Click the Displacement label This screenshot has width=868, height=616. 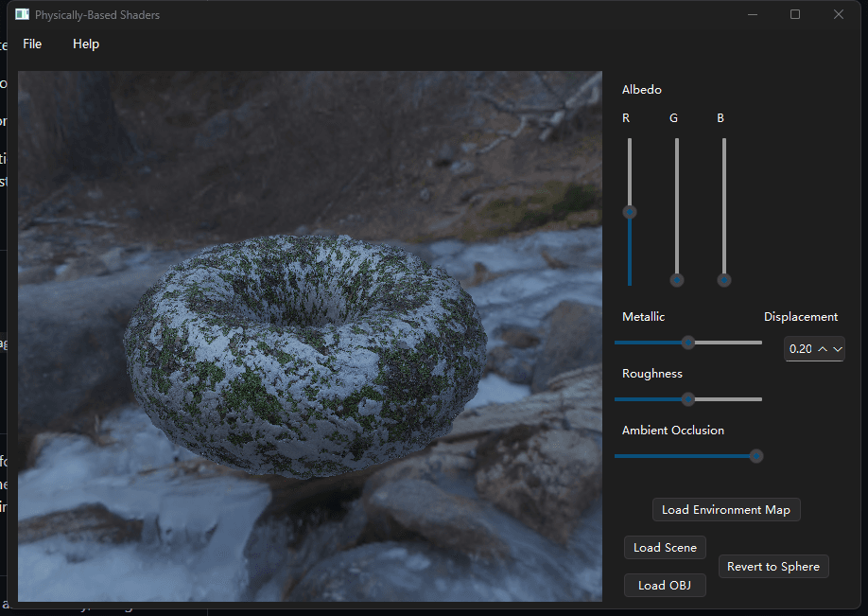pyautogui.click(x=801, y=317)
